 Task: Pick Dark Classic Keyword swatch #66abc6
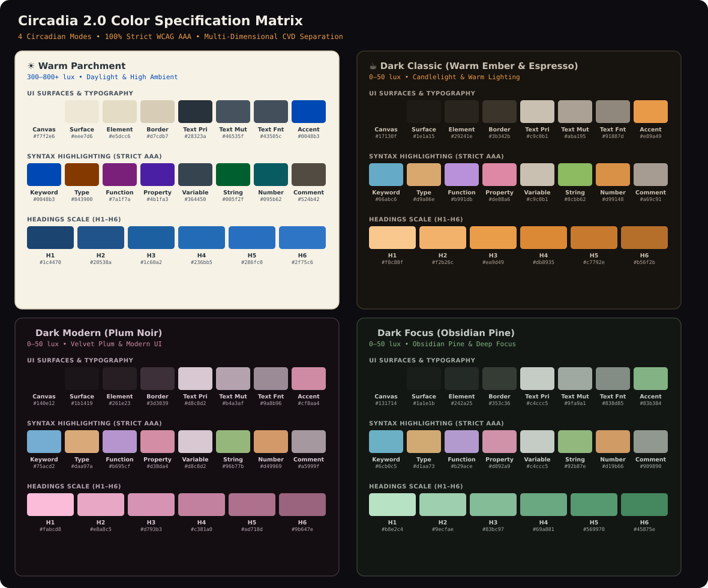coord(386,175)
